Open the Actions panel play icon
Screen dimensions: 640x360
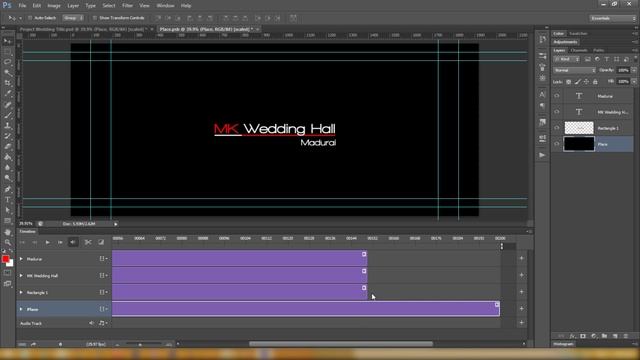click(542, 155)
